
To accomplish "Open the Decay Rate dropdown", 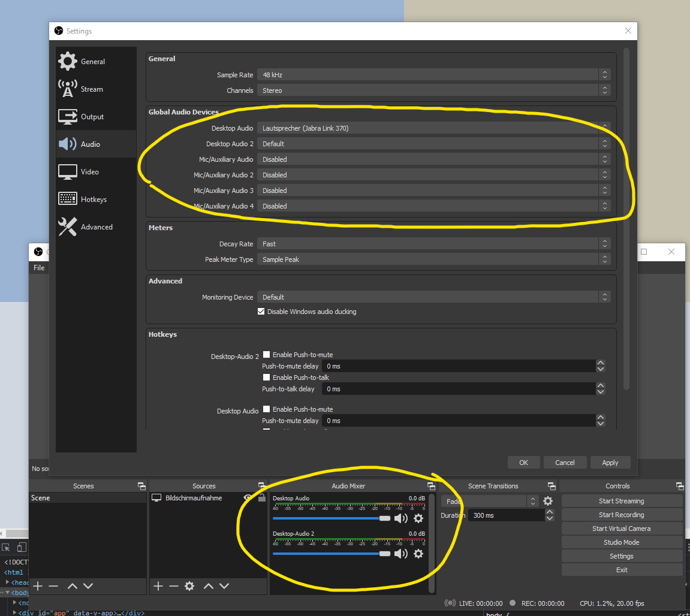I will pos(433,244).
